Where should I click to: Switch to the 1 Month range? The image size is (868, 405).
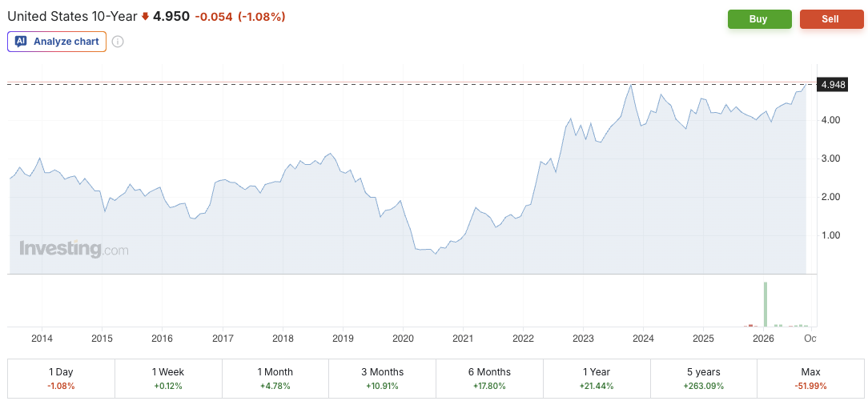[x=275, y=379]
